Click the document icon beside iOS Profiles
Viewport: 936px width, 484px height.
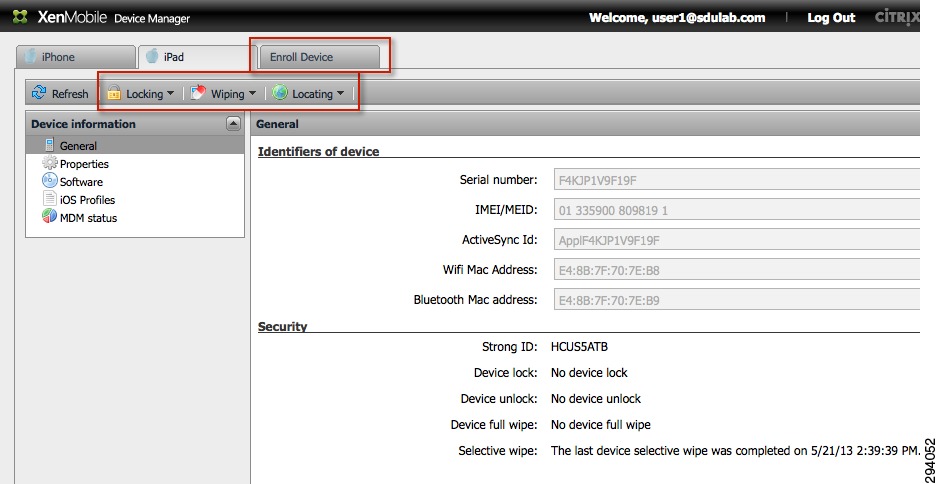click(x=50, y=199)
